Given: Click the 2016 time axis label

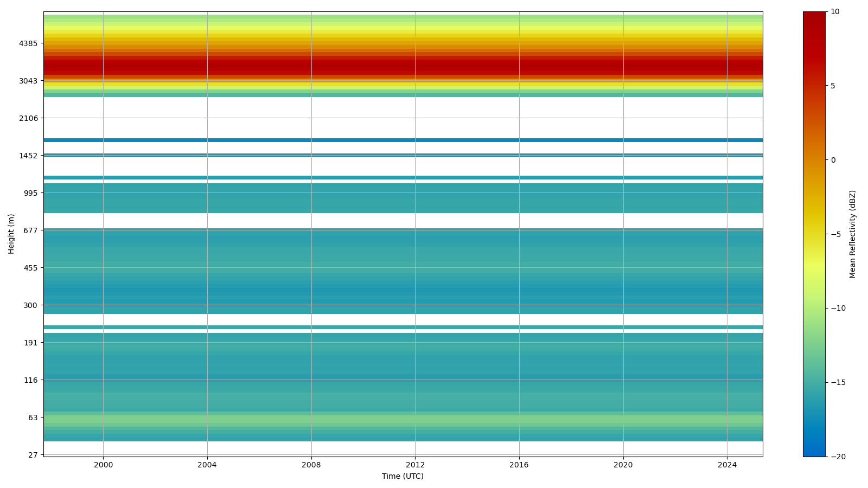Looking at the screenshot, I should [x=519, y=465].
